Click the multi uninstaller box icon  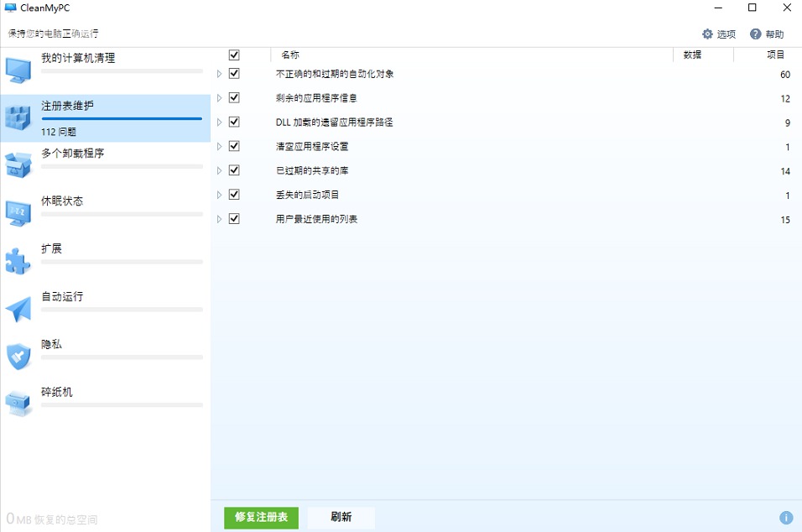pos(18,164)
